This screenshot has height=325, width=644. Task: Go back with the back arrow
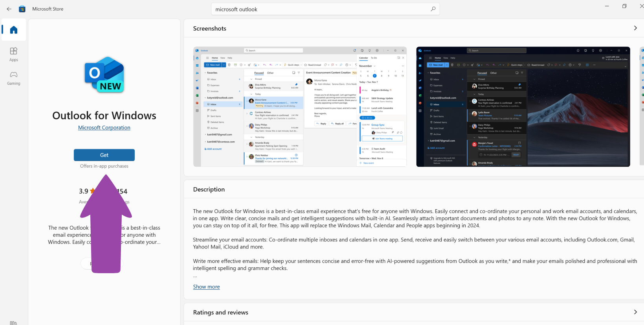point(9,9)
